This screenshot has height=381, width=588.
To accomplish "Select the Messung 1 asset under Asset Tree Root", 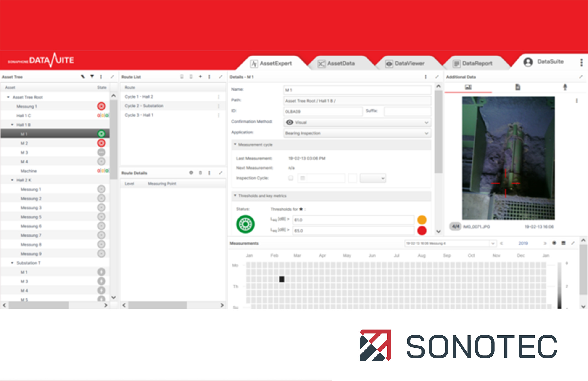I will (x=55, y=106).
